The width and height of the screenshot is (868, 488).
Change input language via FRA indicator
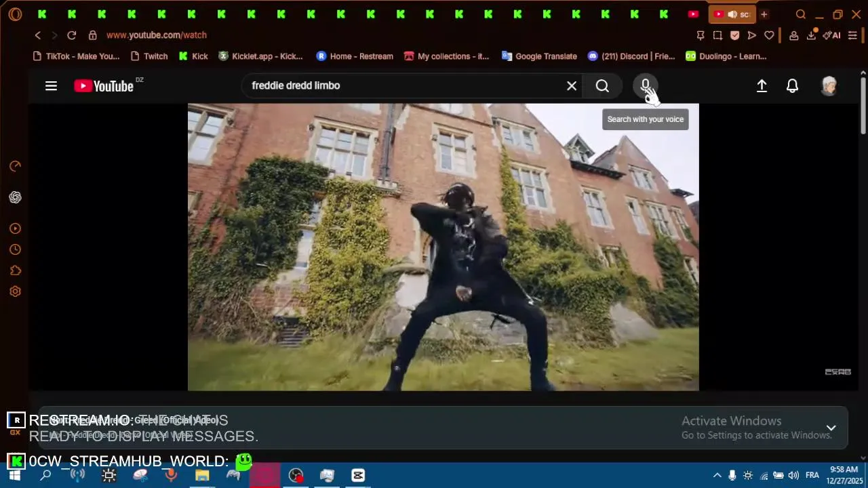tap(812, 475)
